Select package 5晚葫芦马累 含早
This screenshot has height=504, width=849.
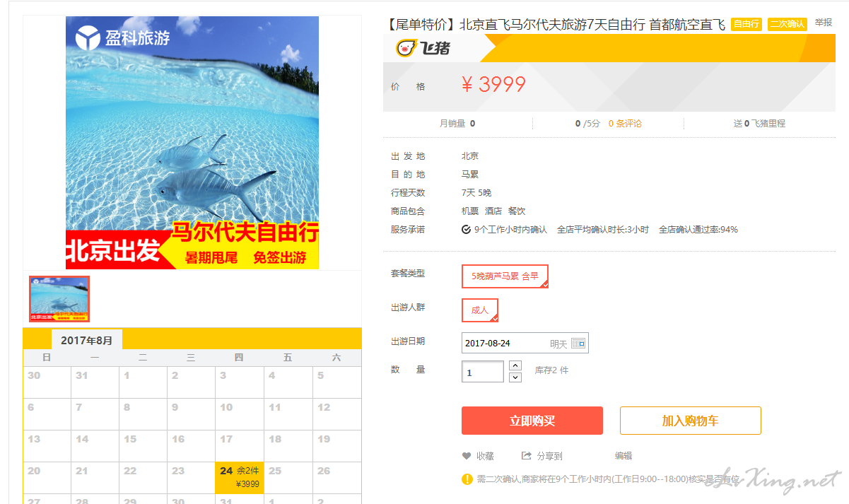point(505,276)
